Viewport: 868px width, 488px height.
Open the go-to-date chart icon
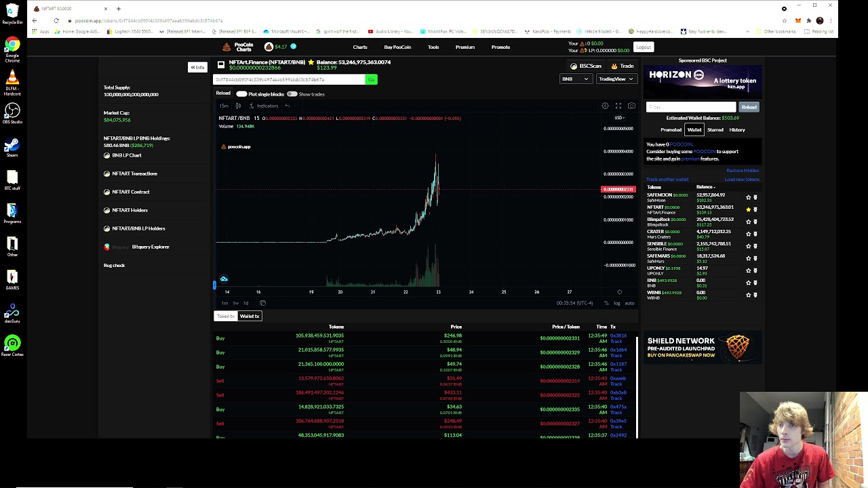click(262, 303)
